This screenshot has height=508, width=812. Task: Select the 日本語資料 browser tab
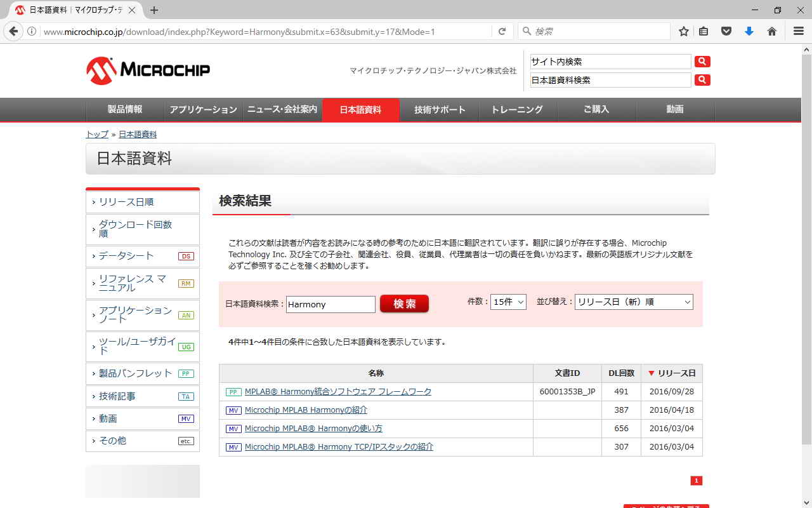click(x=75, y=10)
